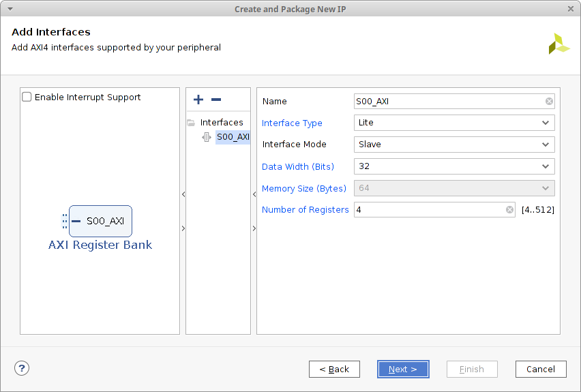Go back with the Back button
Screen dimensions: 581x392
[x=334, y=369]
